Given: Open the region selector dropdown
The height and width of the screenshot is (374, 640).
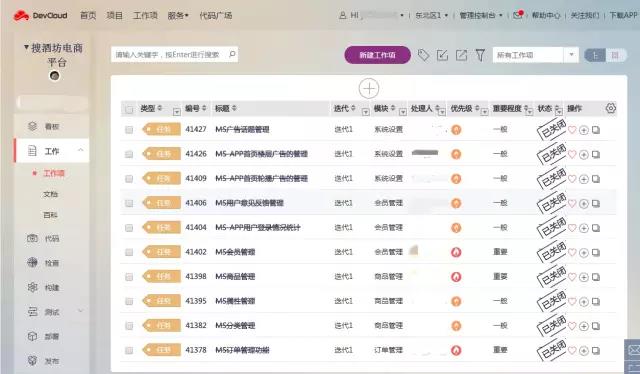Looking at the screenshot, I should [x=431, y=16].
